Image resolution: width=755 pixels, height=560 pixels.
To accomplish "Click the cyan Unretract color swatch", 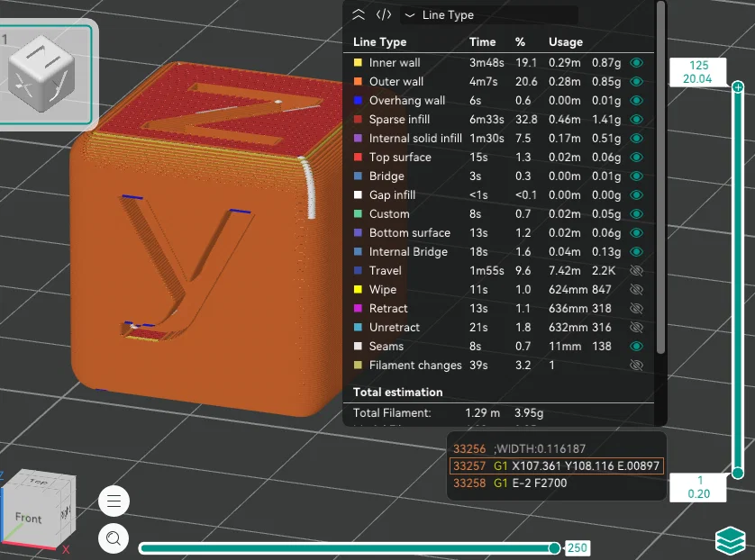I will [358, 328].
